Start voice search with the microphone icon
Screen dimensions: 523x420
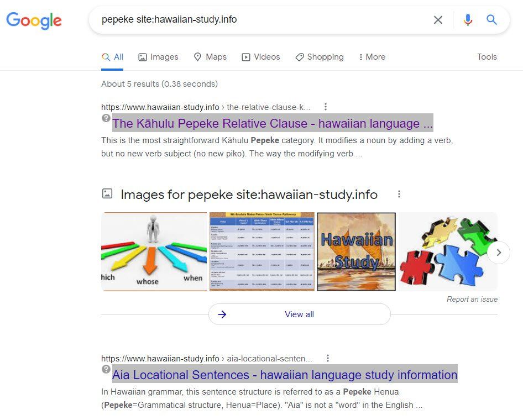tap(468, 20)
